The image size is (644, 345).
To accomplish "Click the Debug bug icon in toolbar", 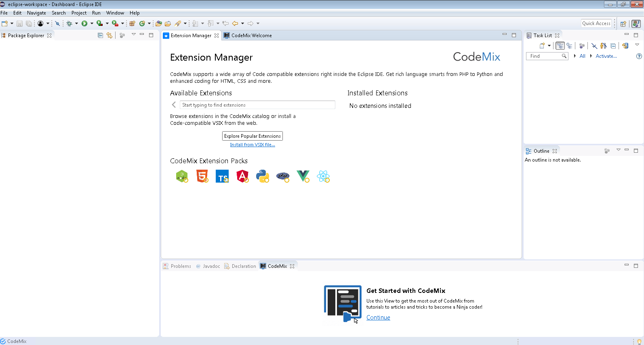I will [69, 23].
